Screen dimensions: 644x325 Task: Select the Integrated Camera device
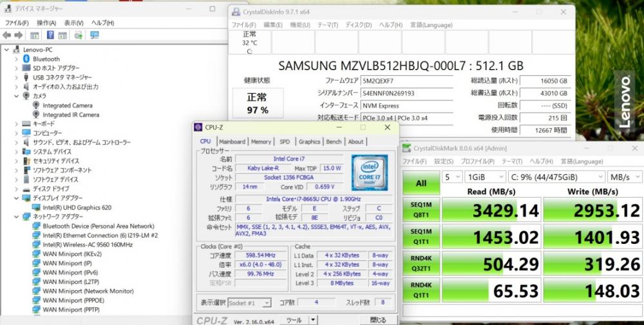pyautogui.click(x=67, y=106)
